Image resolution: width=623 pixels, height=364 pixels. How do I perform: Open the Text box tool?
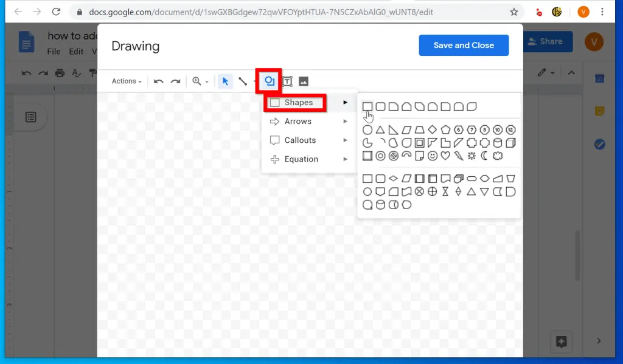point(287,81)
